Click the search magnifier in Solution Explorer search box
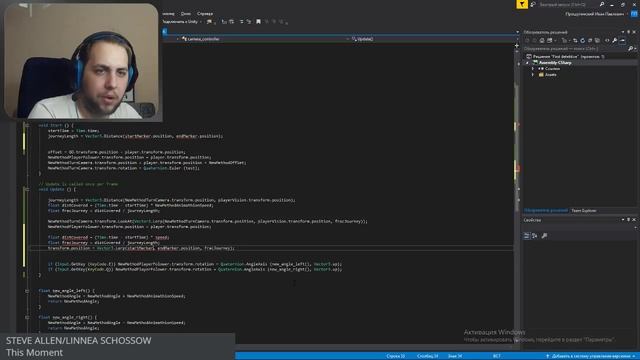Image resolution: width=640 pixels, height=360 pixels. 630,48
